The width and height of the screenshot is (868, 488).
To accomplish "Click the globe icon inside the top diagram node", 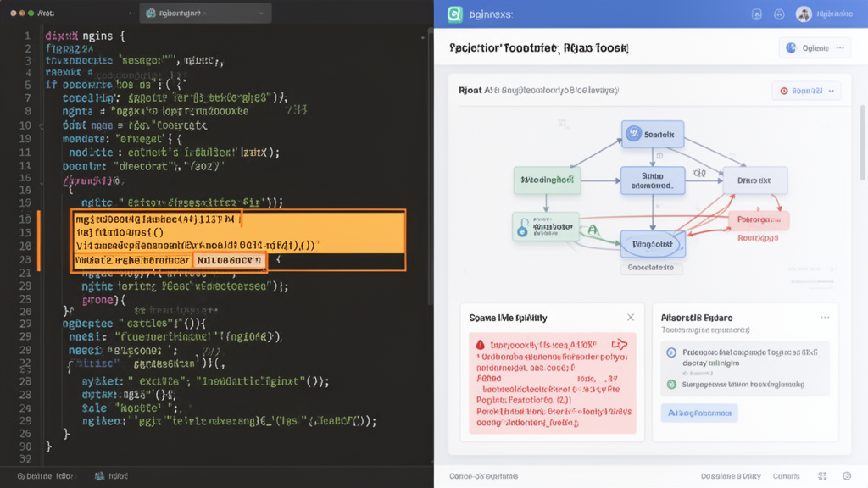I will click(633, 133).
